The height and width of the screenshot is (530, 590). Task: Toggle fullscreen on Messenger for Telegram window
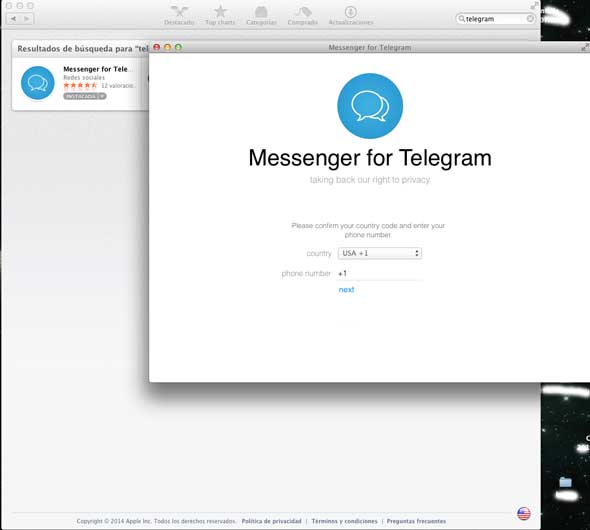pyautogui.click(x=585, y=47)
